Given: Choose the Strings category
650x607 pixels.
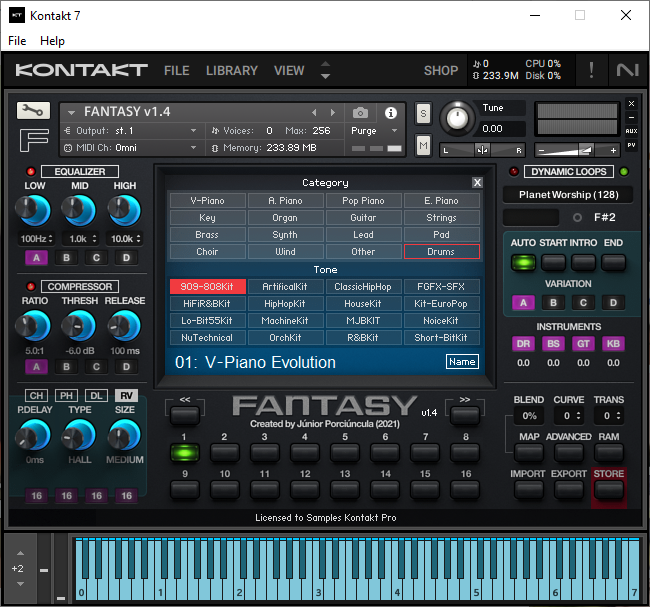Looking at the screenshot, I should click(441, 218).
